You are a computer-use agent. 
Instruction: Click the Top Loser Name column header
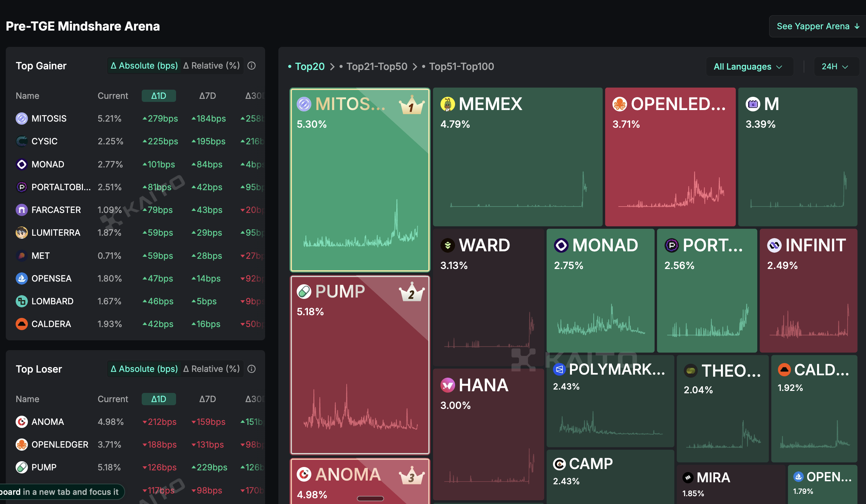(28, 399)
